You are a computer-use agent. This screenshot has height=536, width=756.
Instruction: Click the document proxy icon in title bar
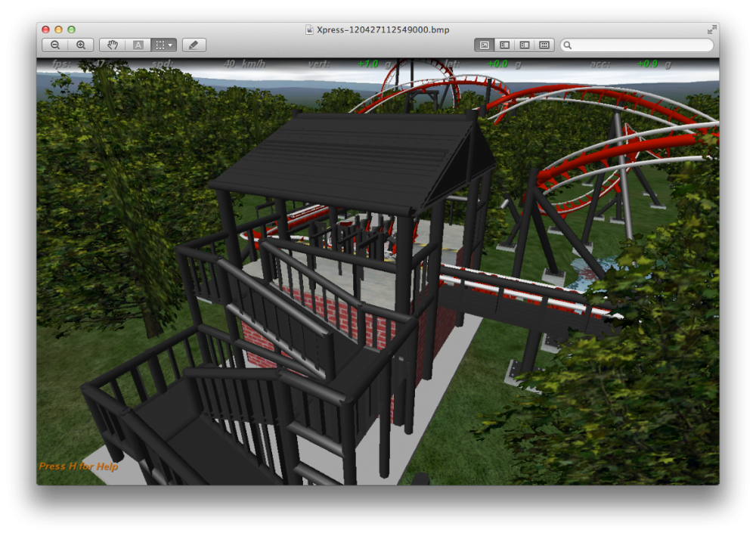[309, 29]
